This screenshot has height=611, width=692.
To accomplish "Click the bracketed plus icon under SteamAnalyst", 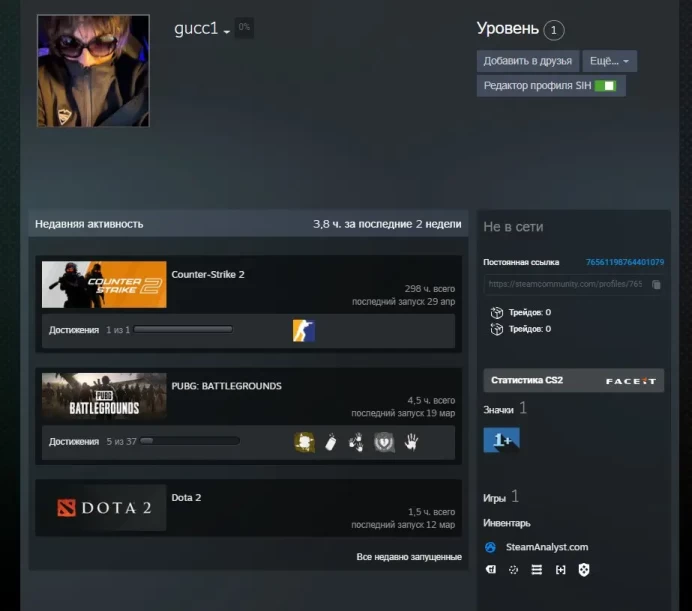I will (x=560, y=570).
